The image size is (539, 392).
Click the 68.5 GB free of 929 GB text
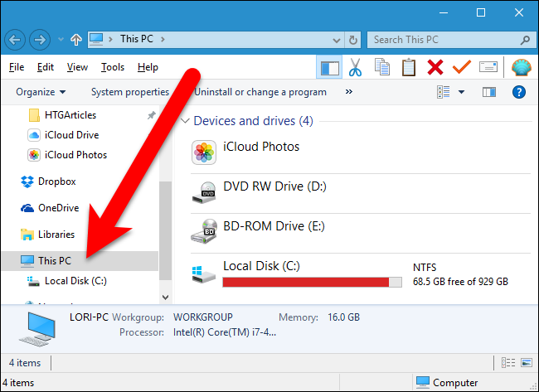pos(460,282)
